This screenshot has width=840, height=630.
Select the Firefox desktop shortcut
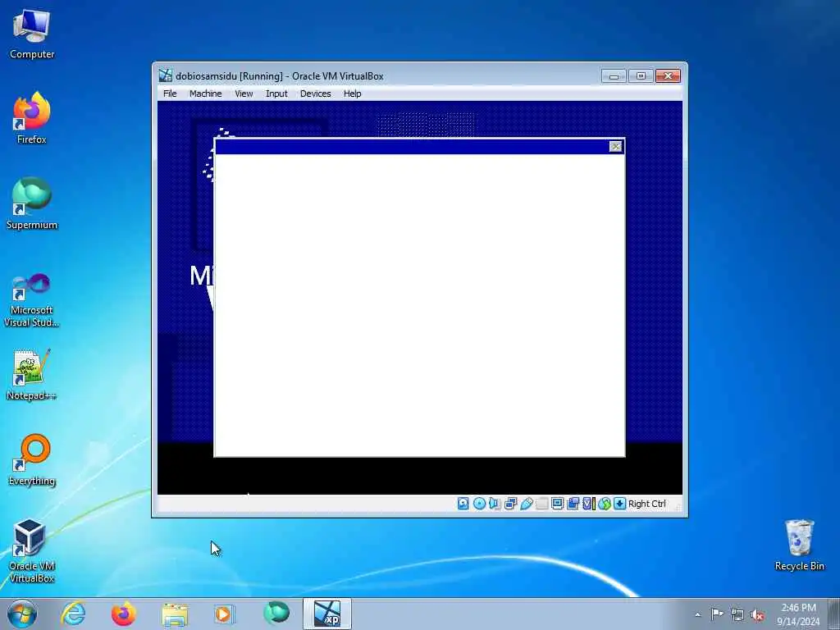32,118
